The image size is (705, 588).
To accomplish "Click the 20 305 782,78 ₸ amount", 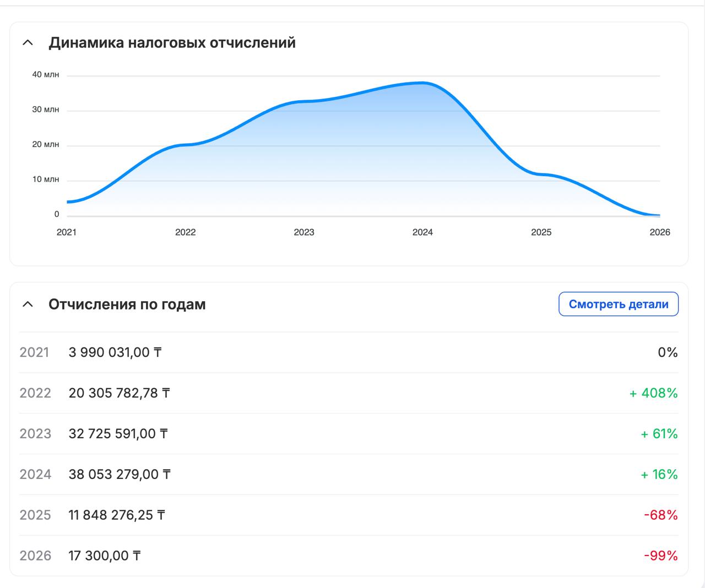I will click(x=119, y=393).
